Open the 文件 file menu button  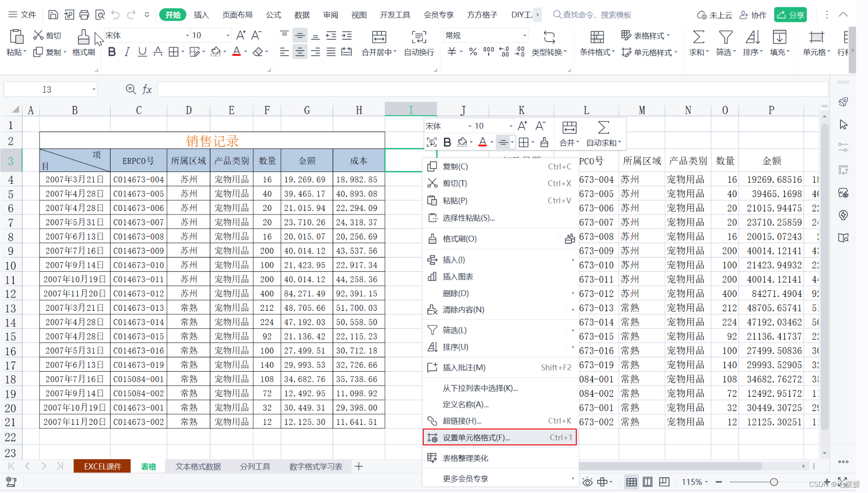[x=22, y=15]
